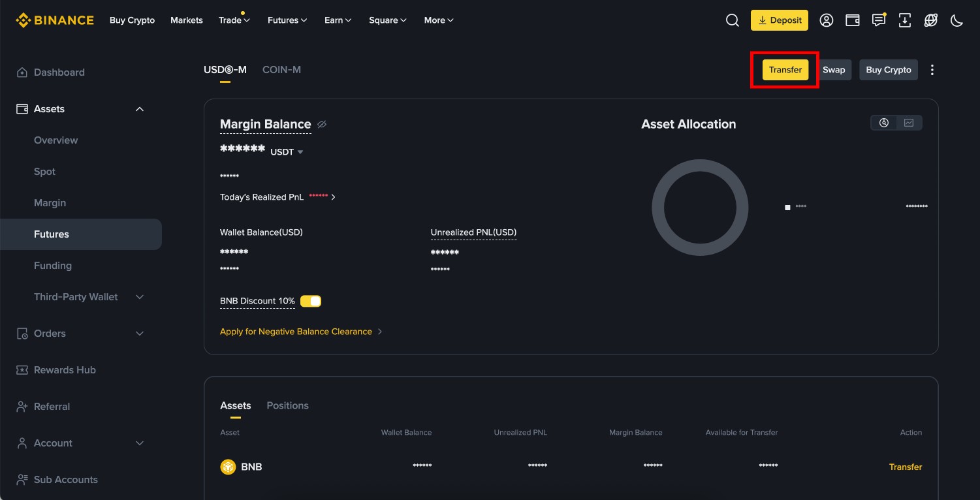This screenshot has height=500, width=980.
Task: Click the Margin Balance heading
Action: tap(266, 124)
